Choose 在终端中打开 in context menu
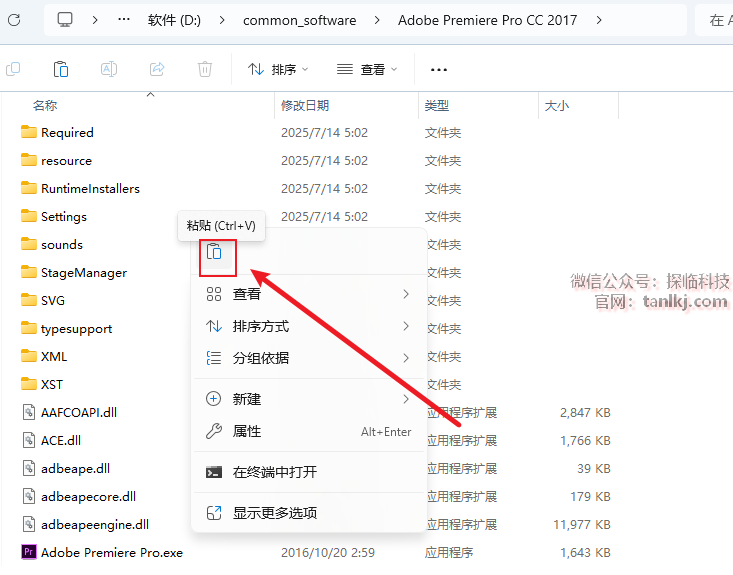733x575 pixels. click(309, 472)
